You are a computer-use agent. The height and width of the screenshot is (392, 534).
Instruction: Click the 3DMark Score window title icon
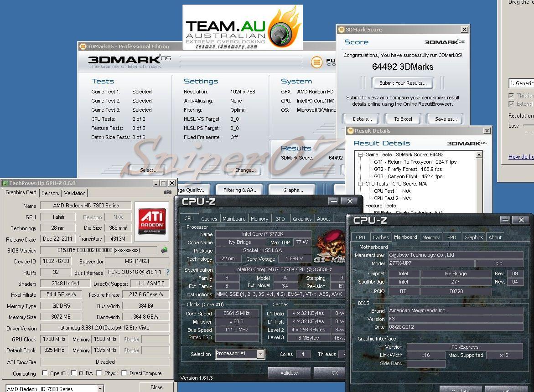tap(342, 30)
